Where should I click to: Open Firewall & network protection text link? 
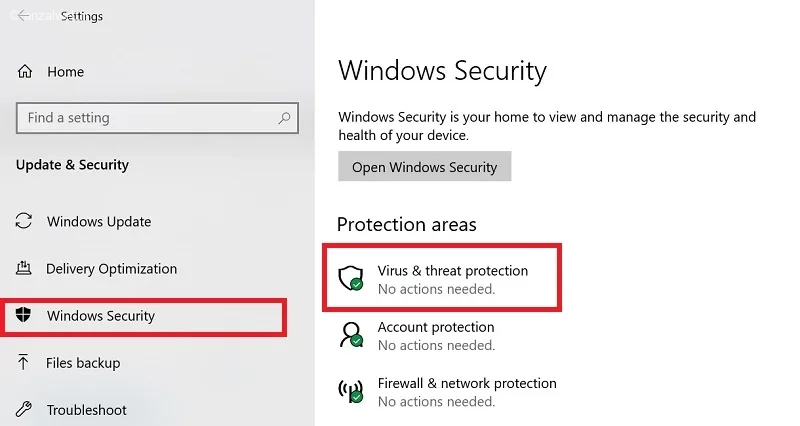[x=467, y=383]
